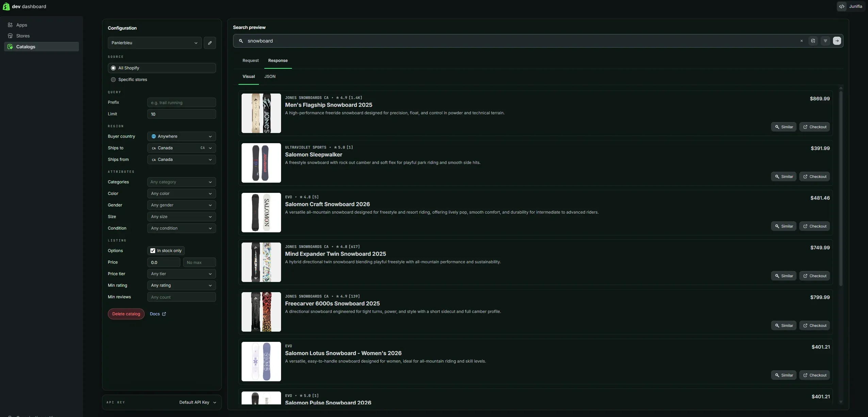The image size is (868, 417).
Task: Find Similar to Freecarver 6000s
Action: pos(784,326)
